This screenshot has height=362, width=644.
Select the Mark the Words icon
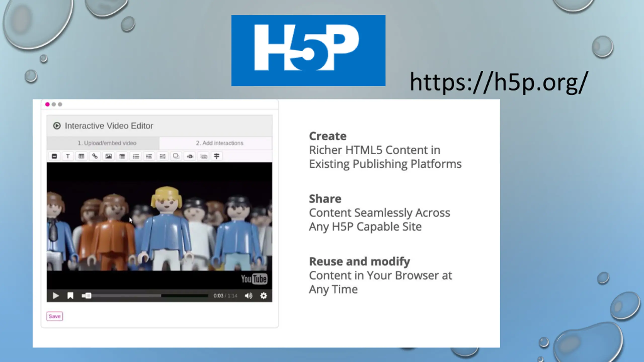(190, 156)
